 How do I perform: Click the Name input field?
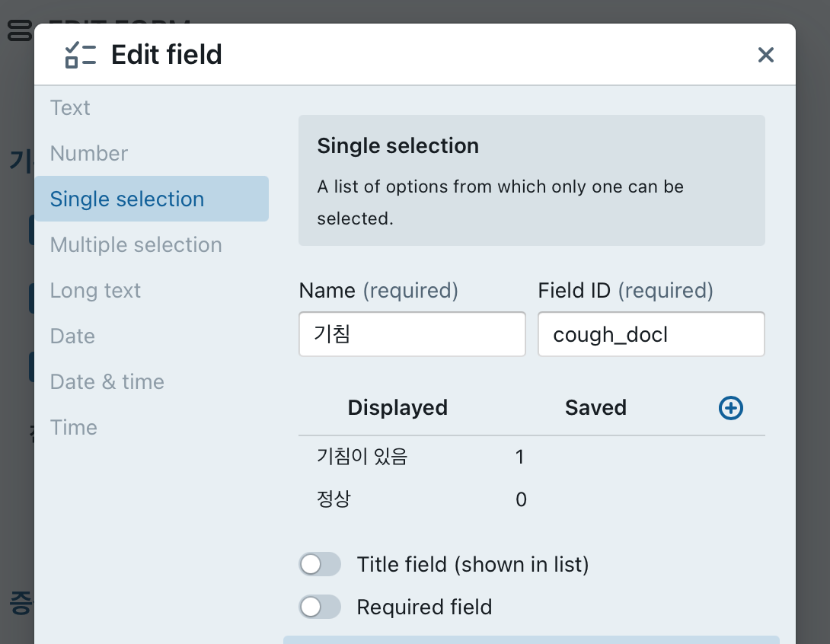click(x=412, y=334)
